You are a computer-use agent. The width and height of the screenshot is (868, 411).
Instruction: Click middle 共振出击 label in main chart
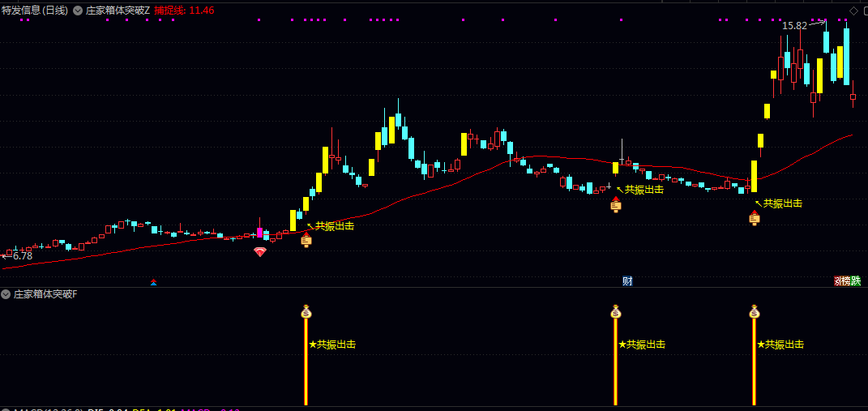click(x=644, y=190)
